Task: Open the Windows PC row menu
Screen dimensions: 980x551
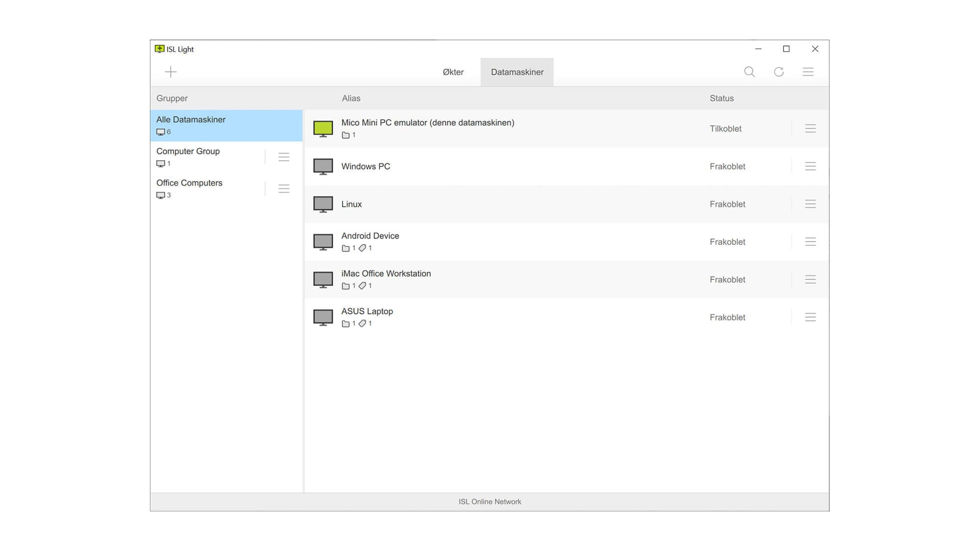Action: (x=810, y=166)
